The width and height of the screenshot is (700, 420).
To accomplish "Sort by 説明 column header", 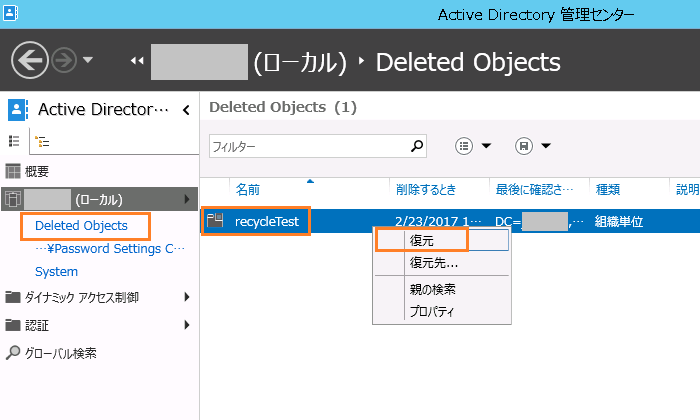I will coord(688,190).
